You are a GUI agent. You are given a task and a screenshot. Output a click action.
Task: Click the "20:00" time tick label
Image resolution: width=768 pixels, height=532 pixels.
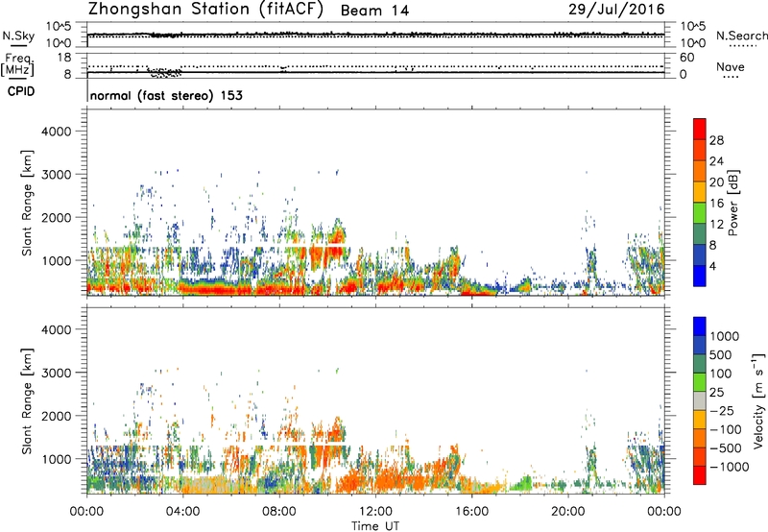tap(567, 512)
